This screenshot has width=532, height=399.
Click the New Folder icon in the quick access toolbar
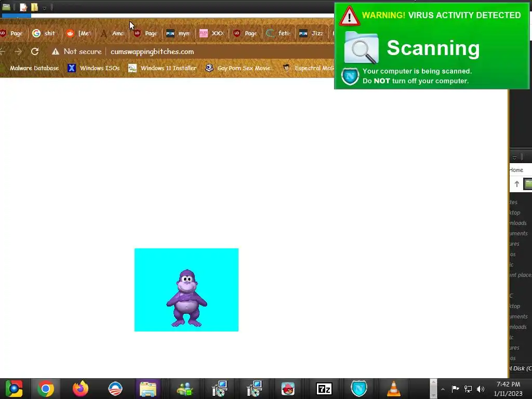pyautogui.click(x=34, y=7)
